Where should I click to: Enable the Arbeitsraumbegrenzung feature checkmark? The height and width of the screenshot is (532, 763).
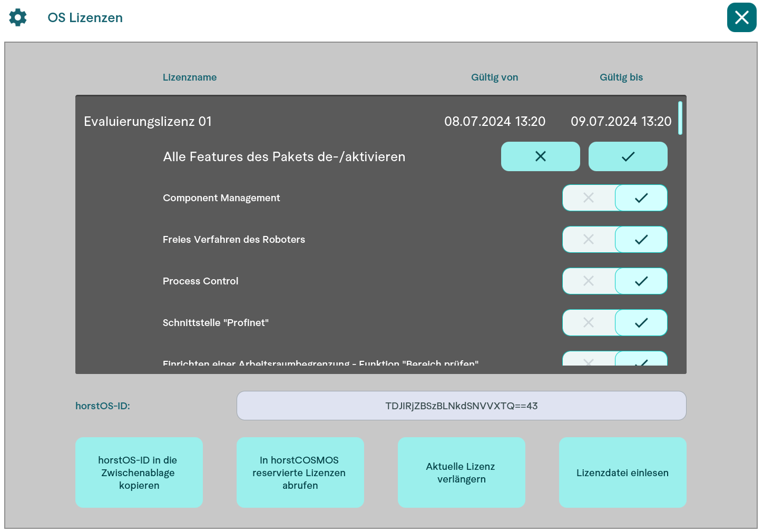coord(641,360)
